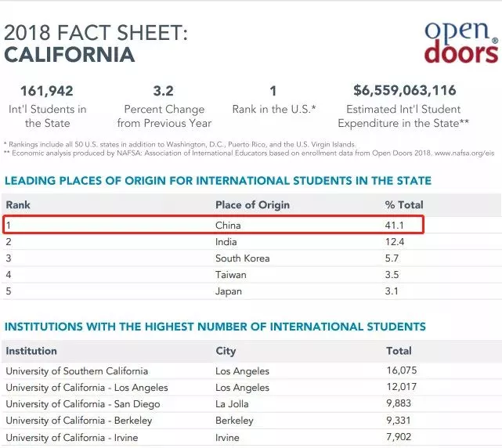Click the 'Institution' column header
Screen dimensions: 502x448
pyautogui.click(x=31, y=351)
